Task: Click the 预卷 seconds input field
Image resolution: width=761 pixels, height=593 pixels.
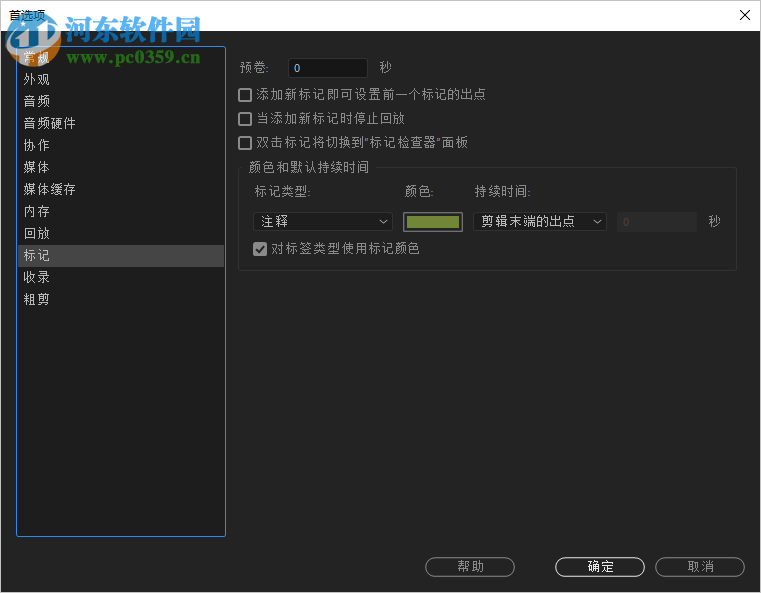Action: click(328, 68)
